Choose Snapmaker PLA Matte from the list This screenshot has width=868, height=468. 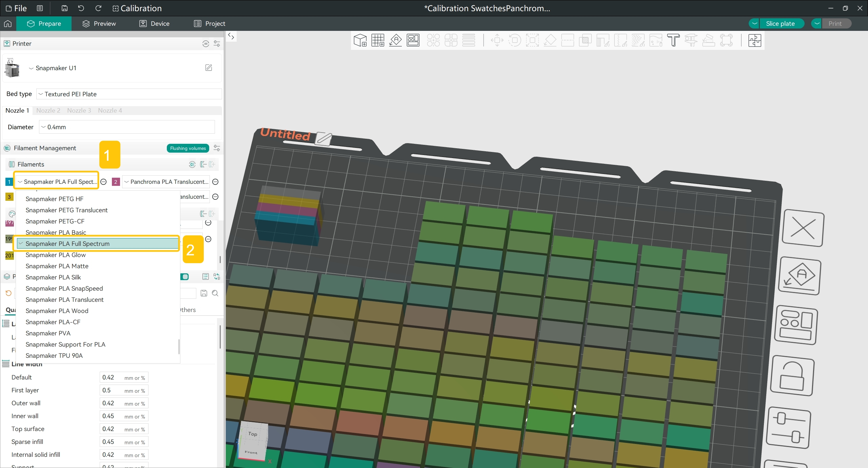[x=98, y=266]
